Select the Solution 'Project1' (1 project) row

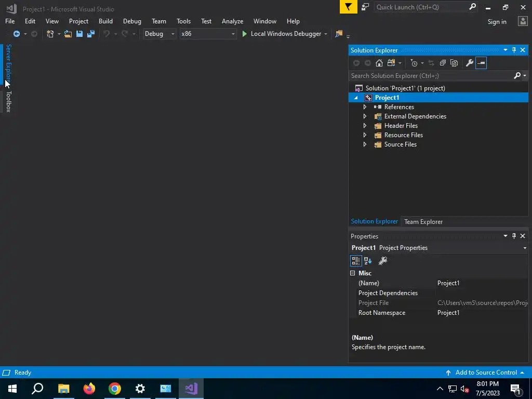click(438, 88)
